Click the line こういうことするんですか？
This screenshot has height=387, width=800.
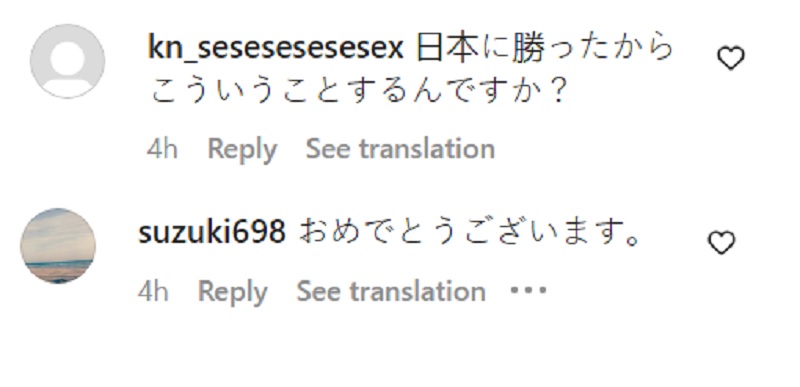(x=360, y=91)
